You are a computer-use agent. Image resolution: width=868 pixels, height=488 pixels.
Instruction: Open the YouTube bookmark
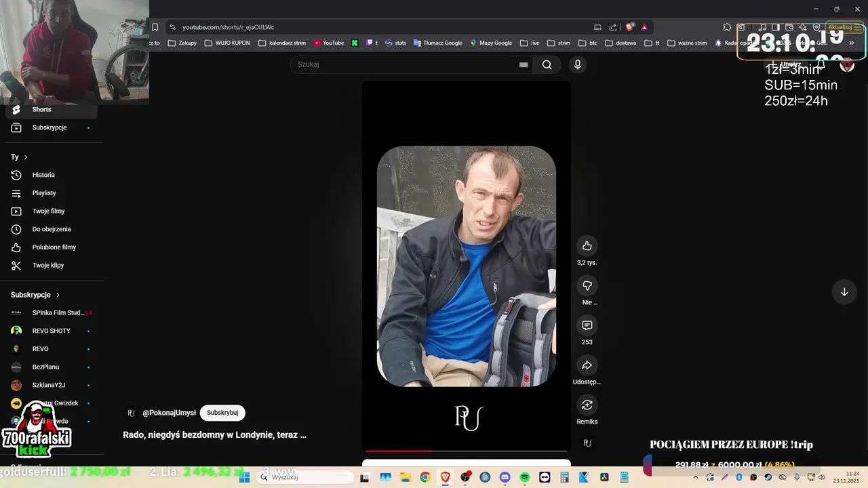329,43
